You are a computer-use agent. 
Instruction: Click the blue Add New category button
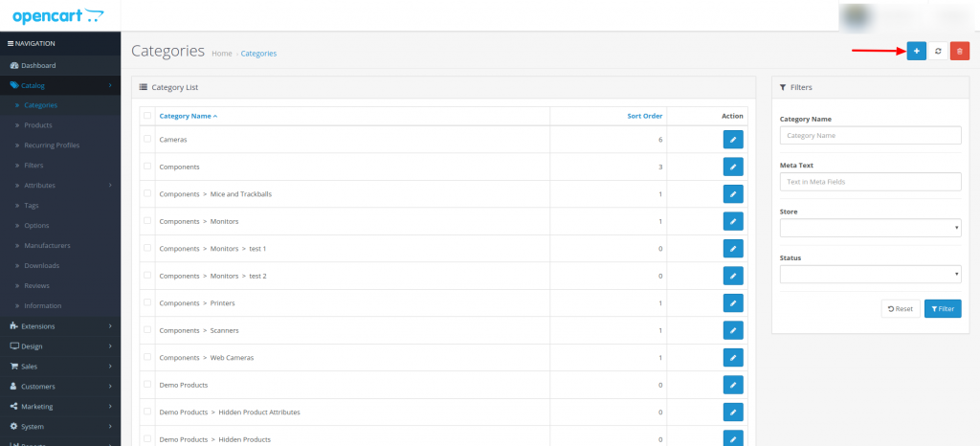tap(916, 51)
